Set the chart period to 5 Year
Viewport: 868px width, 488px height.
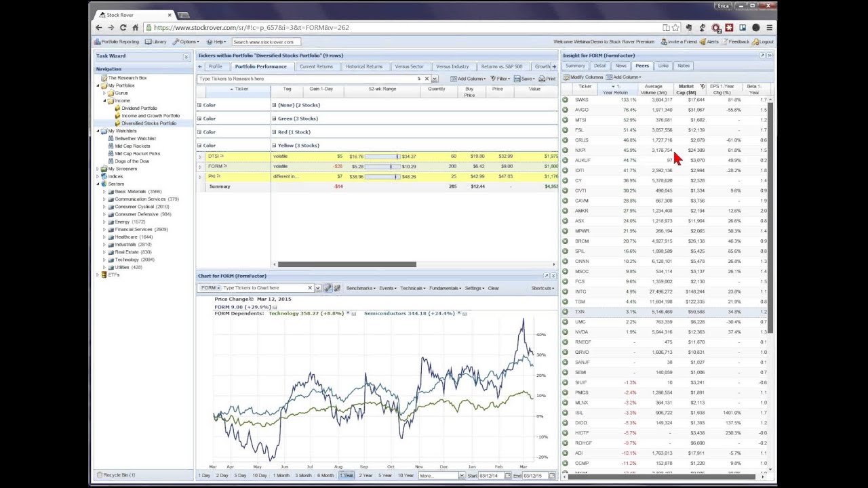point(385,476)
